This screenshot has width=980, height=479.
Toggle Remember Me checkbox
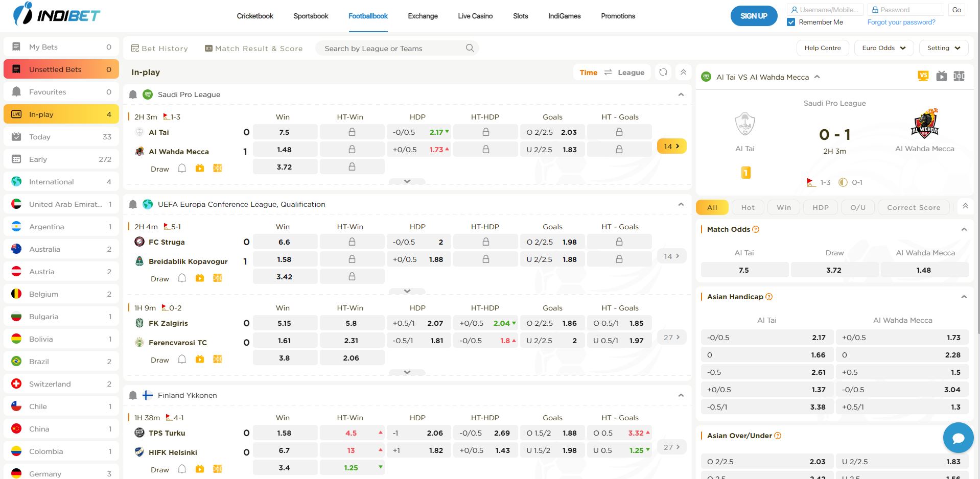tap(791, 22)
